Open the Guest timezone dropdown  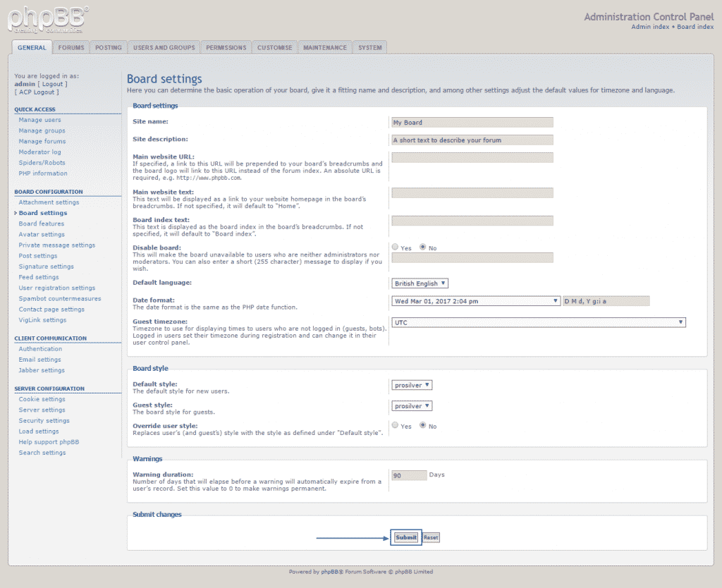(x=539, y=322)
